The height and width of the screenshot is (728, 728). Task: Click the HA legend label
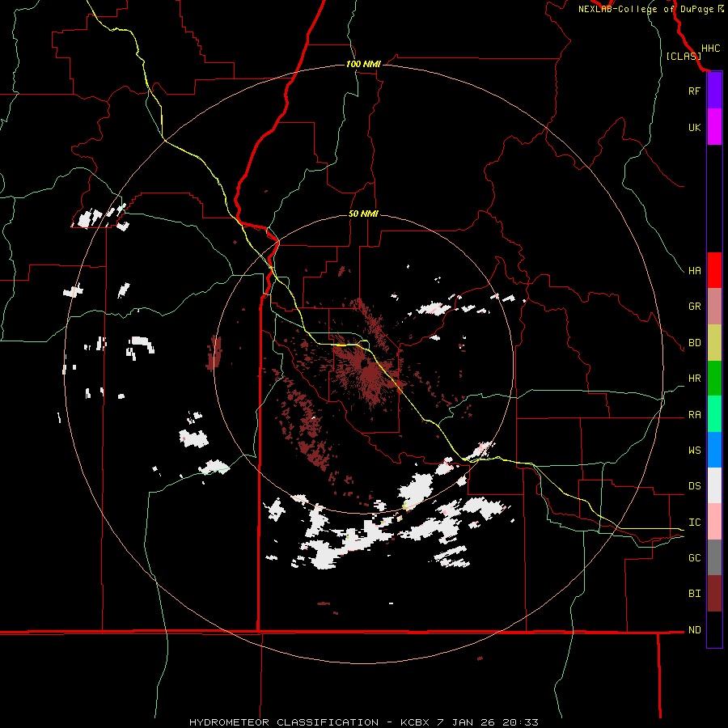[694, 270]
